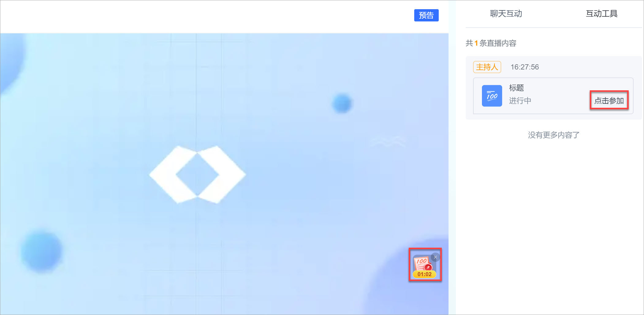This screenshot has width=644, height=315.
Task: Click the 01:02 countdown timer
Action: pos(424,274)
